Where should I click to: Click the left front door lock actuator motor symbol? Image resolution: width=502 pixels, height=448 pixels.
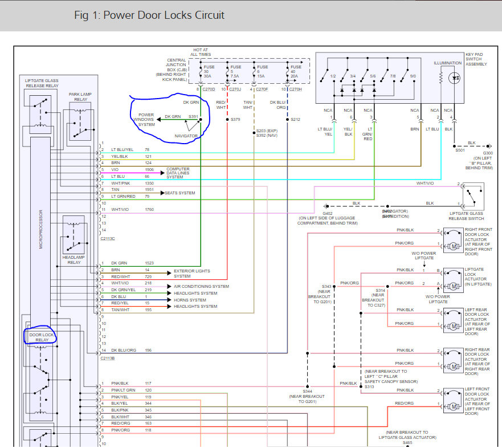coord(454,406)
